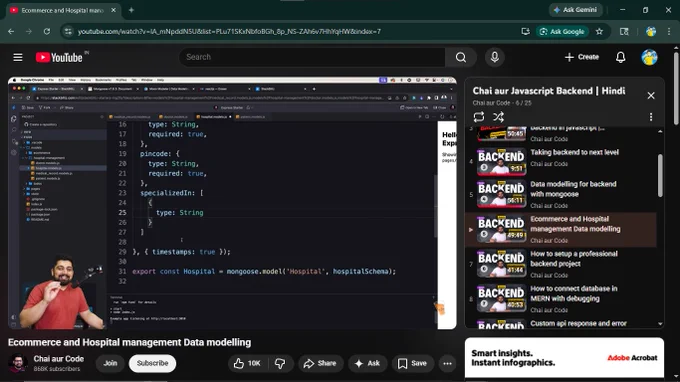Go to the YouTube home logo
This screenshot has width=680, height=382.
(59, 57)
